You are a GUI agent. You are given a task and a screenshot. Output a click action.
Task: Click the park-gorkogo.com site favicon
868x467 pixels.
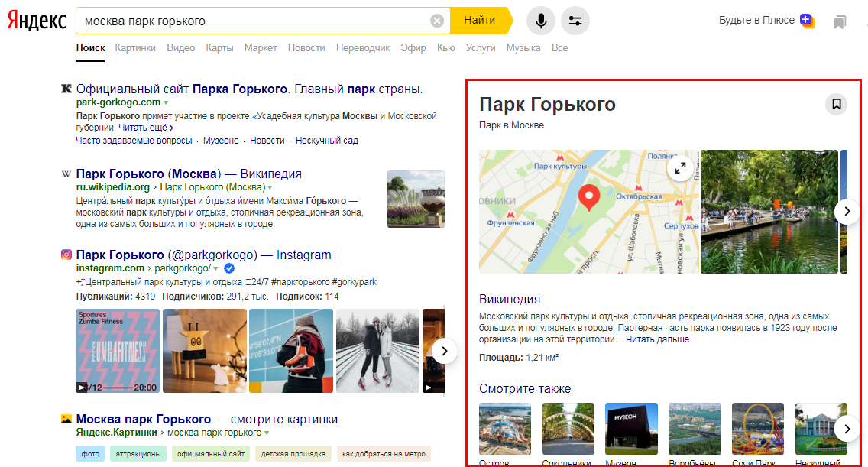click(x=66, y=89)
